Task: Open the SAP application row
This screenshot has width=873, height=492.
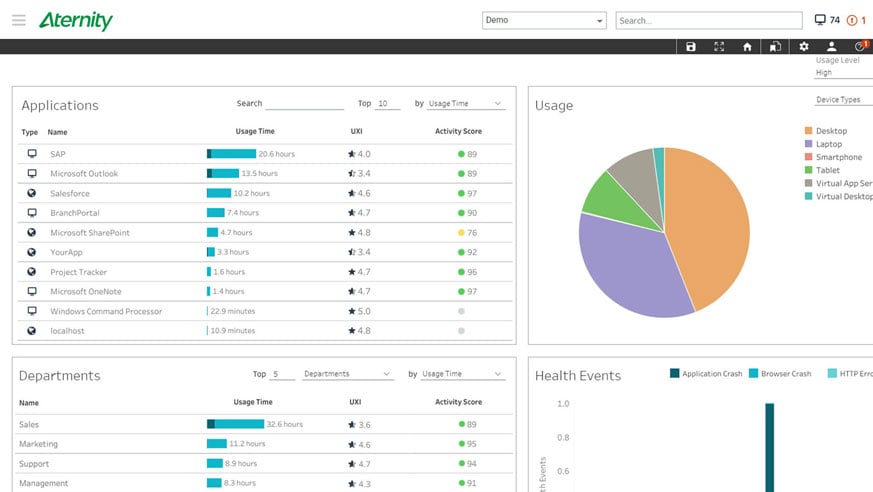Action: [265, 154]
